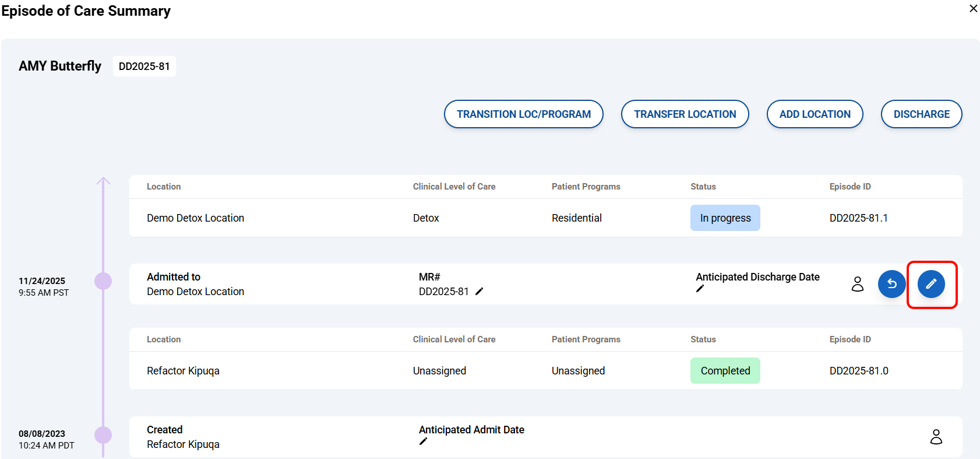The image size is (980, 459).
Task: Select the 11/24/2025 timeline marker dot
Action: (x=103, y=281)
